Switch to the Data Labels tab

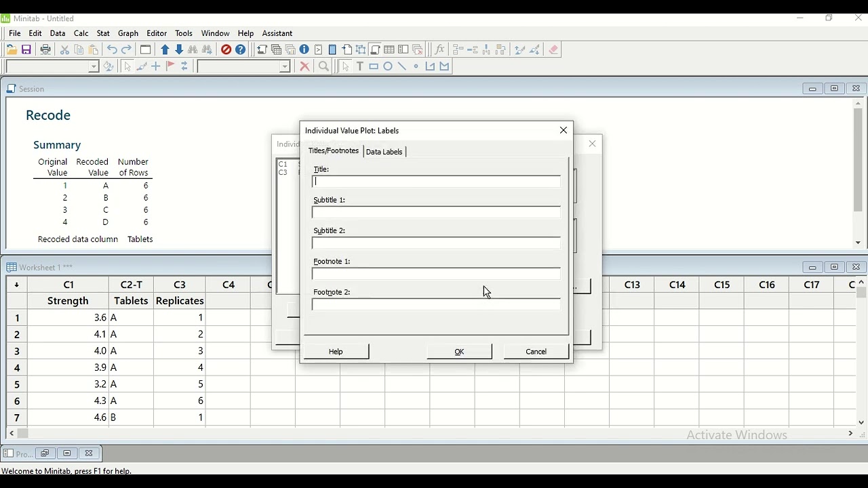pyautogui.click(x=384, y=152)
